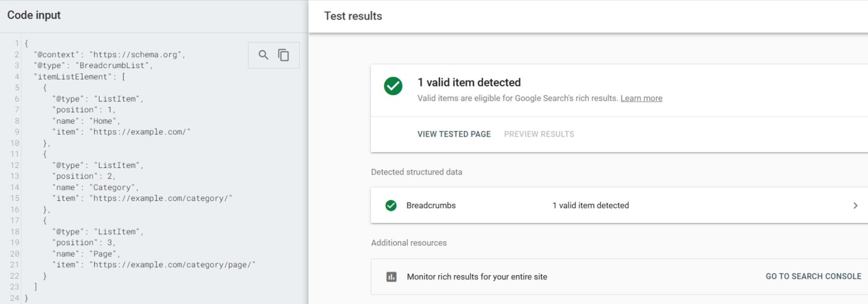Click the Search Console bar chart icon
868x304 pixels.
click(x=390, y=276)
